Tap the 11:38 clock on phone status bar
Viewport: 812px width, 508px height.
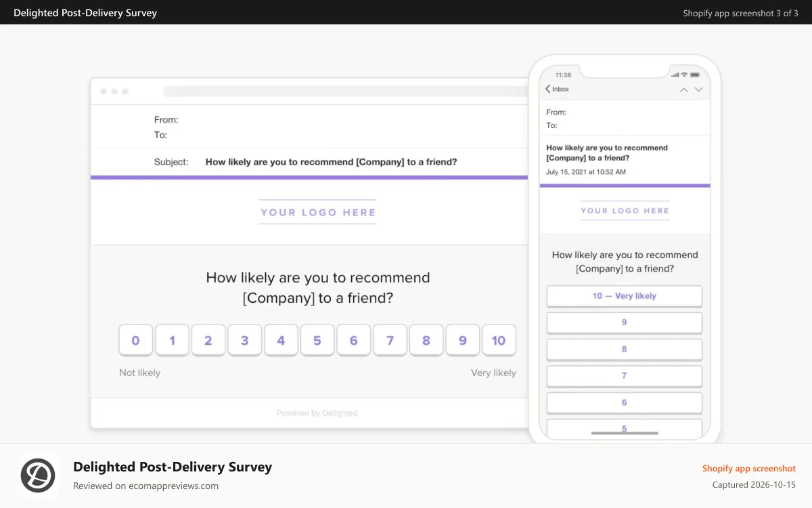pyautogui.click(x=563, y=75)
